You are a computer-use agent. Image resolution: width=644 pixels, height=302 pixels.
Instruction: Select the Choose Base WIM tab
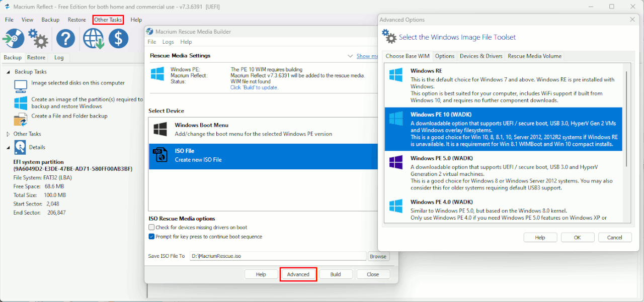(x=408, y=56)
